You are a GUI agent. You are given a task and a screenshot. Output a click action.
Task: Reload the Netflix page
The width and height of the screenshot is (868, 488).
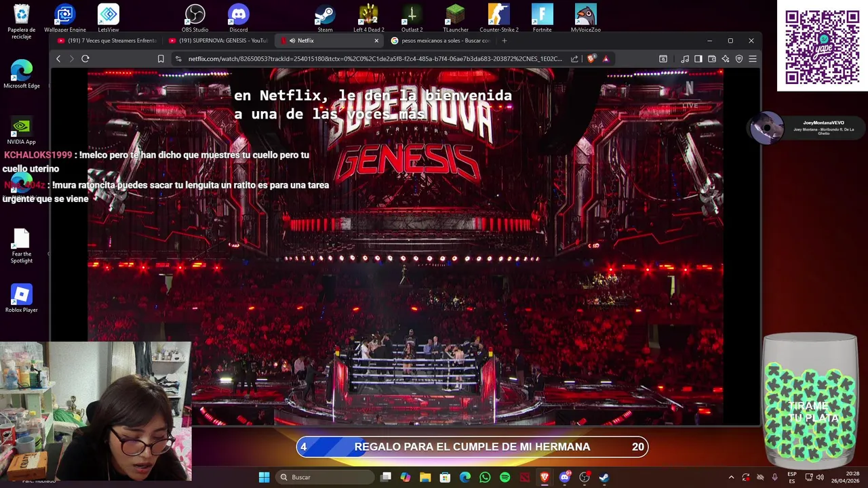(85, 59)
